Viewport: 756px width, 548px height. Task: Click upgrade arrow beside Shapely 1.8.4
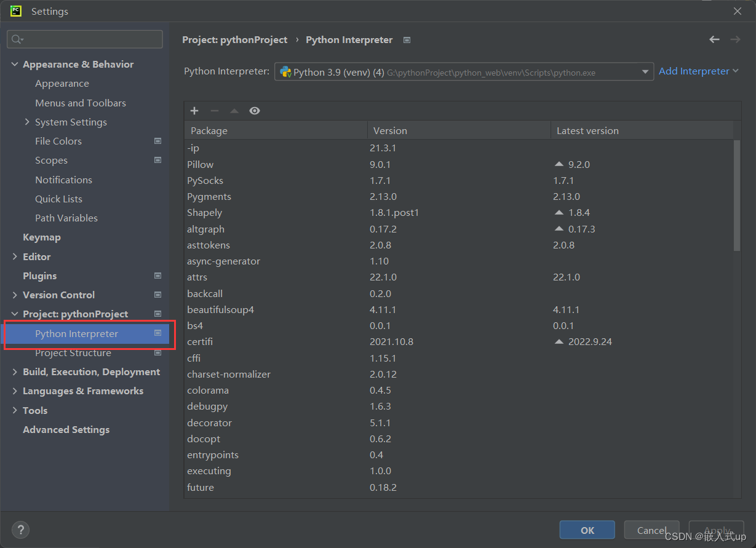coord(559,212)
